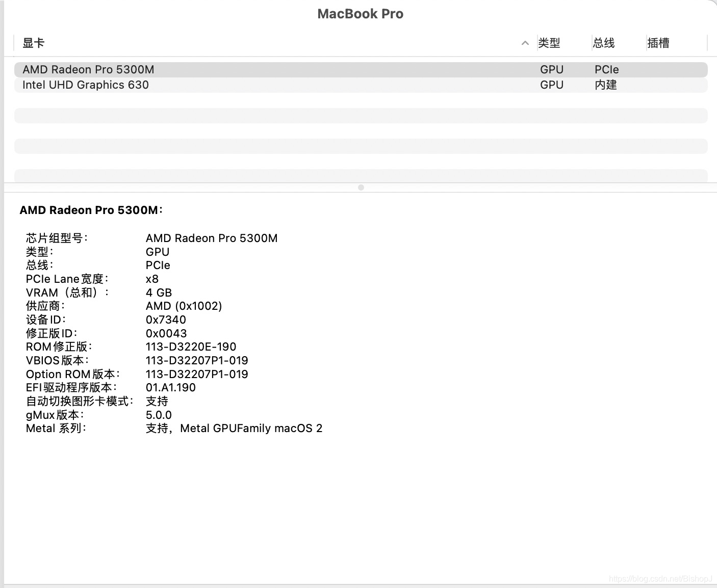
Task: Click the 4 GB VRAM value
Action: coord(159,292)
